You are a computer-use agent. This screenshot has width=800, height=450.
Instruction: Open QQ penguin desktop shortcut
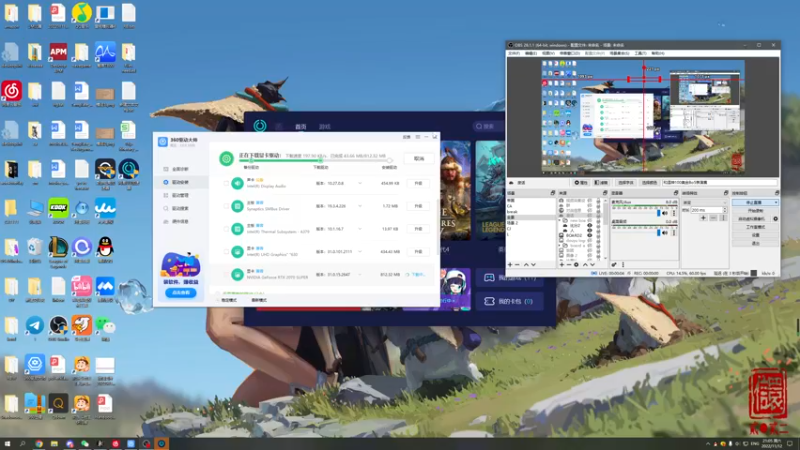105,247
